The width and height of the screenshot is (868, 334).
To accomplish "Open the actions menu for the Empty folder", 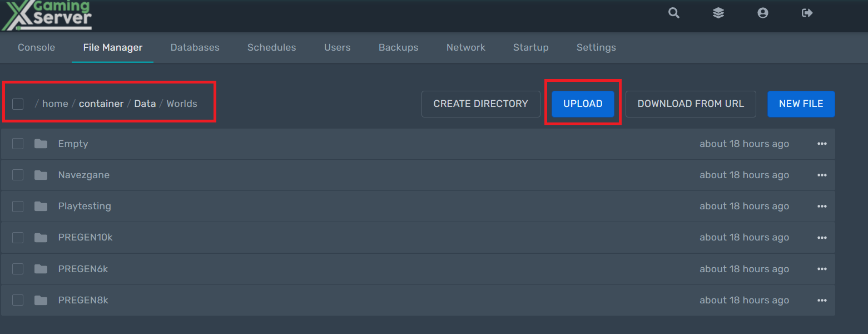I will (x=822, y=144).
